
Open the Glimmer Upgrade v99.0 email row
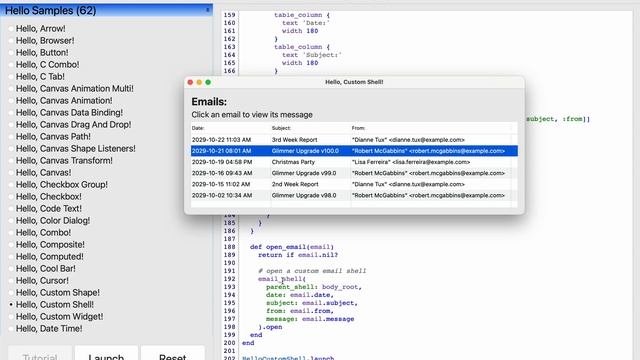pos(354,173)
